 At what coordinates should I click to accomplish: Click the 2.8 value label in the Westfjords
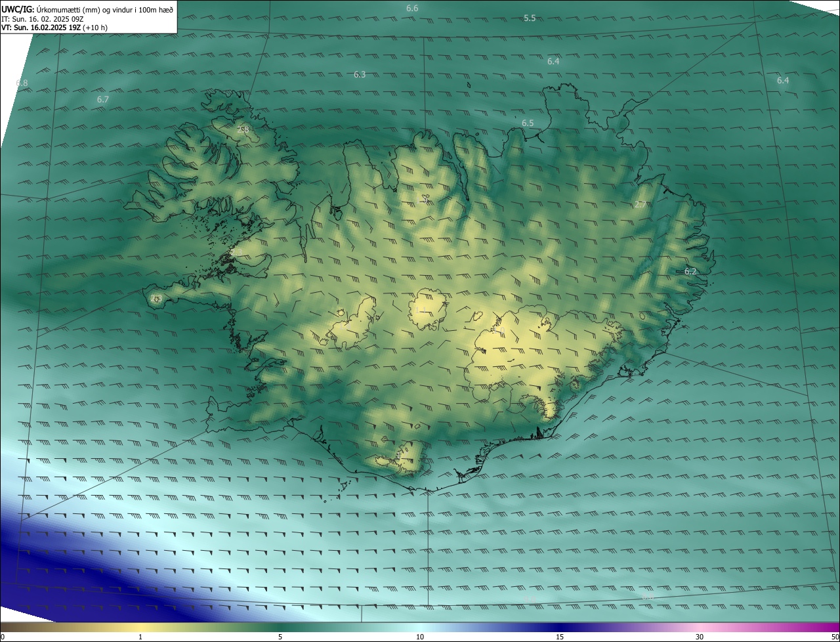pyautogui.click(x=243, y=129)
